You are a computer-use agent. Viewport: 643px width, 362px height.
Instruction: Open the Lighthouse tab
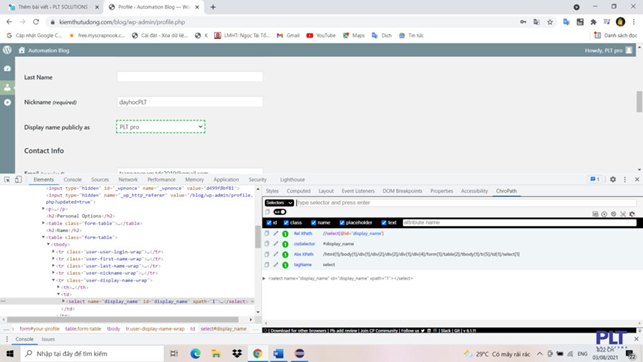point(292,180)
